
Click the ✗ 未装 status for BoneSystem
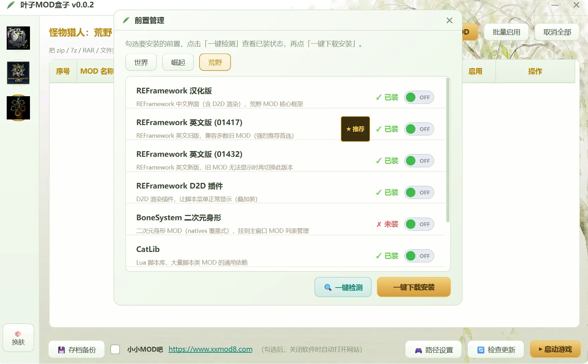[387, 224]
